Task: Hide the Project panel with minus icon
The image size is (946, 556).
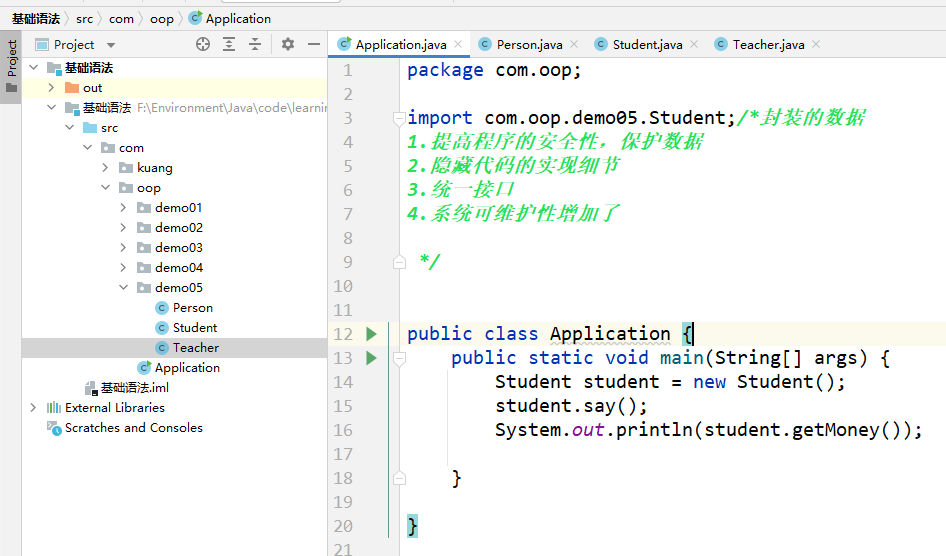Action: (314, 44)
